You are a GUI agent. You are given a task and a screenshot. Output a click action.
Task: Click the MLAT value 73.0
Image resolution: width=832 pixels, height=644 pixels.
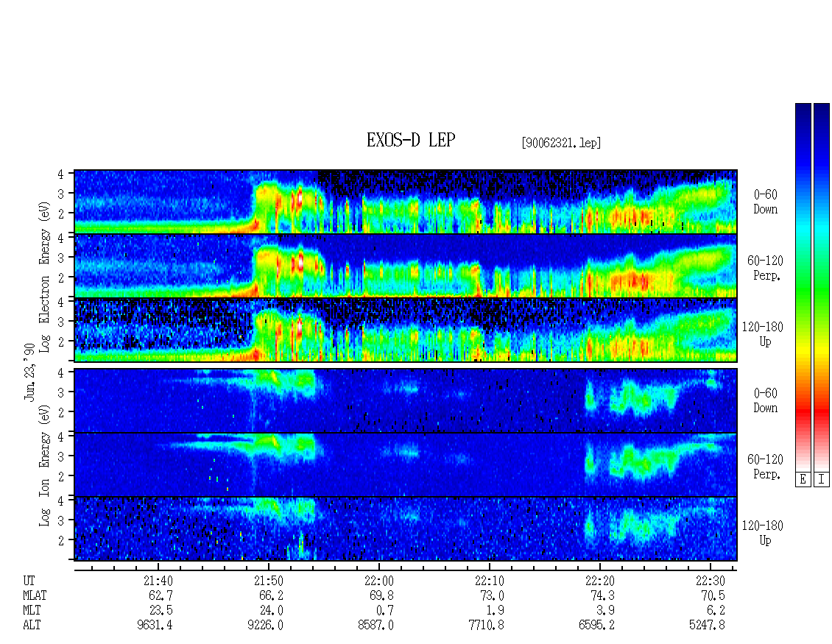492,595
